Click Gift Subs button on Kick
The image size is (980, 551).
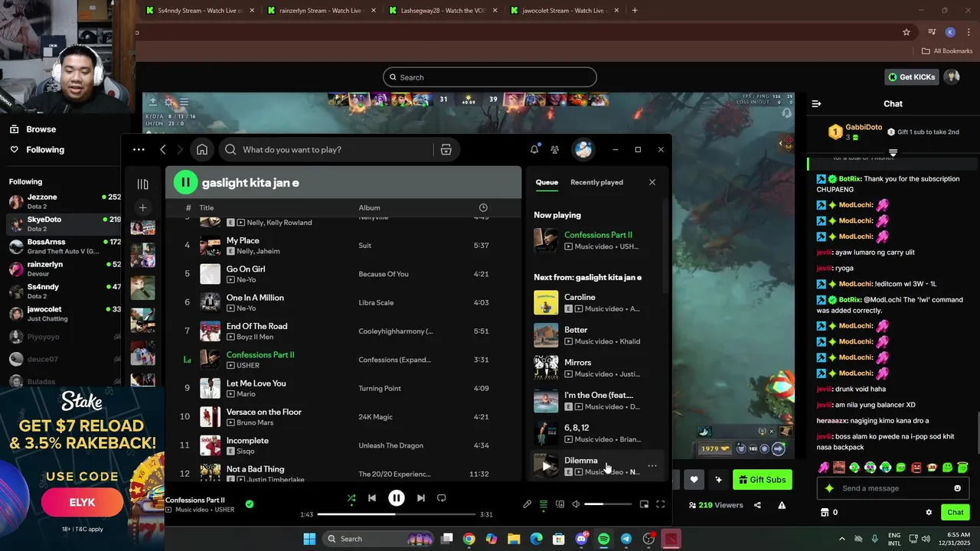click(x=763, y=480)
